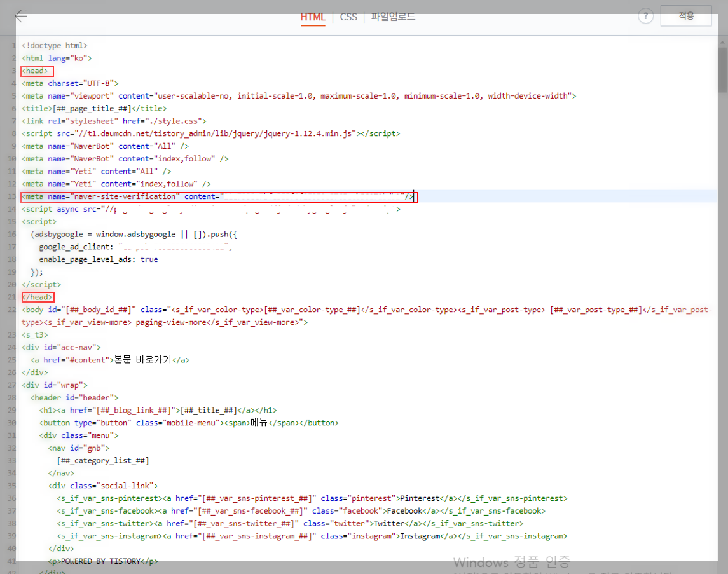Click the adsbygoogle push line

click(x=134, y=235)
